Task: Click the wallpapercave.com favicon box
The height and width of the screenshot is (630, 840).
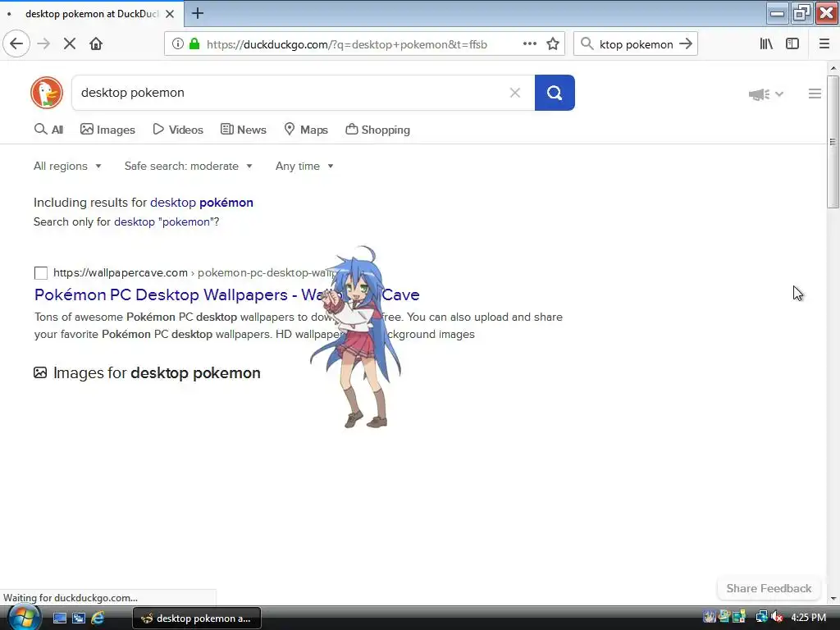Action: click(41, 273)
